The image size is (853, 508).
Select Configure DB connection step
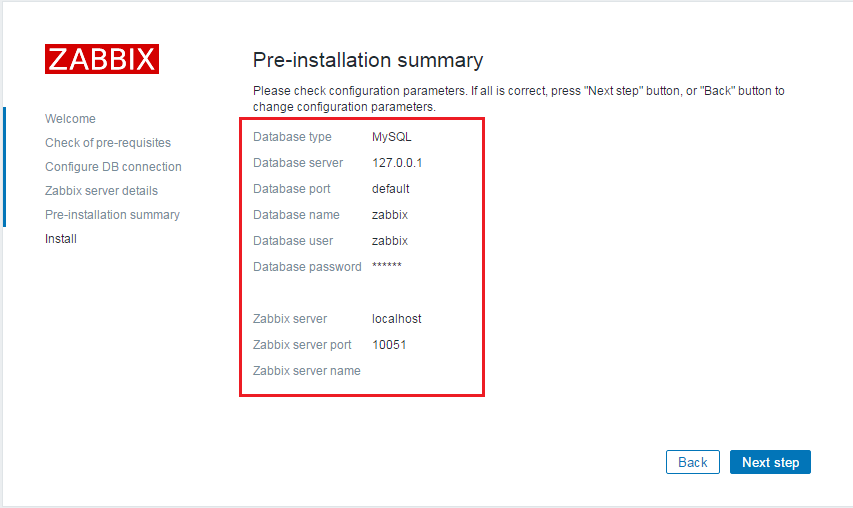tap(113, 167)
